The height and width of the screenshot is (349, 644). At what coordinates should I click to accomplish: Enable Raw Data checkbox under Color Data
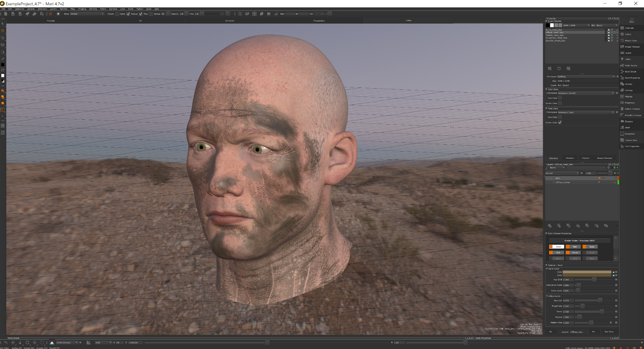click(x=560, y=98)
